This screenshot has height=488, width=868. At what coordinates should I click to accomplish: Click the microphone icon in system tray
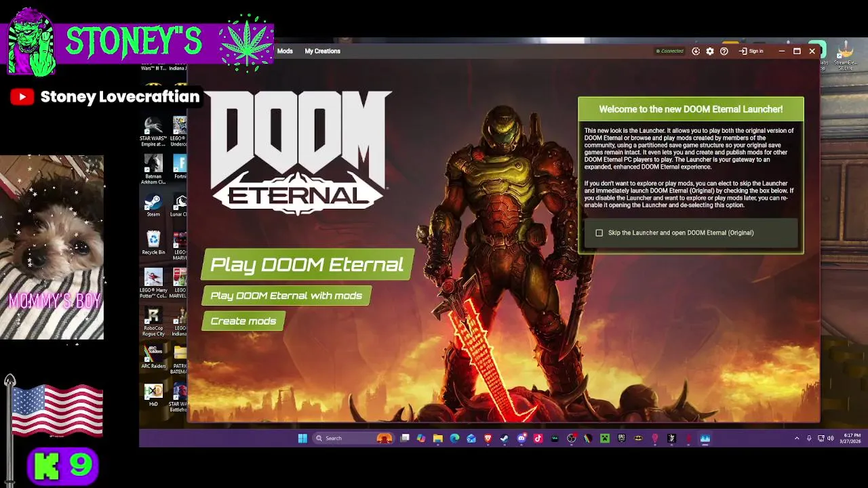click(809, 439)
